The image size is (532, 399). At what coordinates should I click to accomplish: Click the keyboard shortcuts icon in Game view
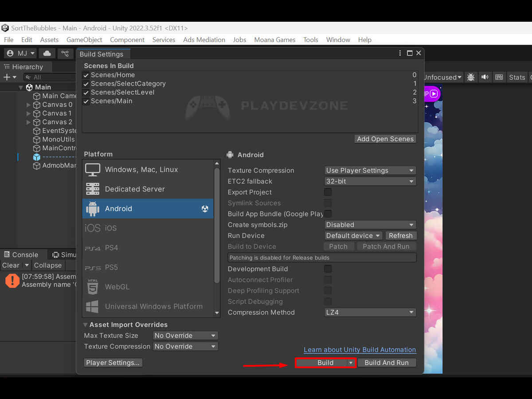(499, 77)
